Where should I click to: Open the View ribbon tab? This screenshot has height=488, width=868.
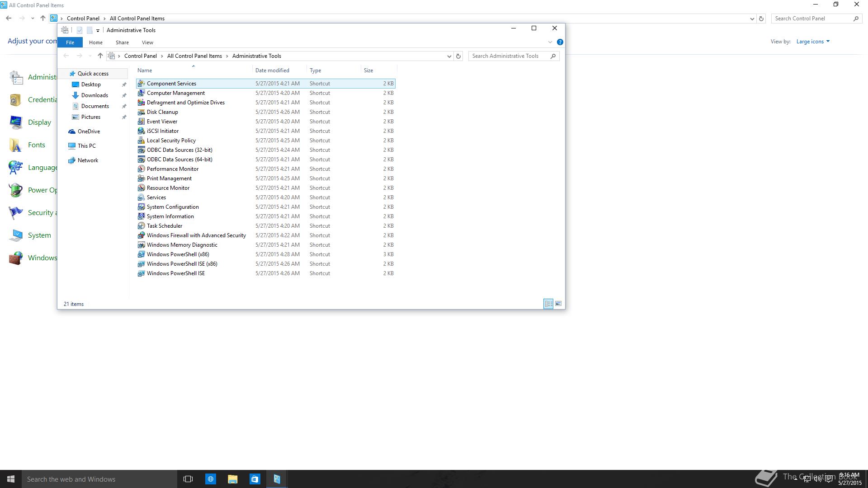click(x=147, y=42)
